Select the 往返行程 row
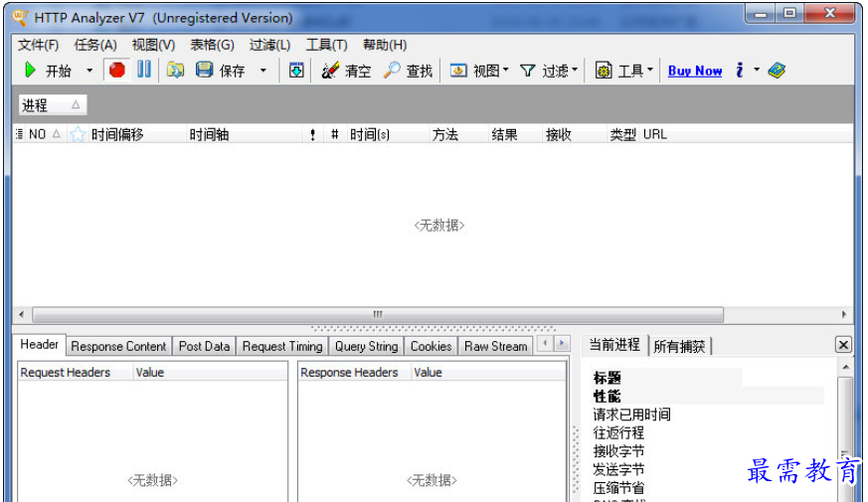868x502 pixels. click(618, 432)
